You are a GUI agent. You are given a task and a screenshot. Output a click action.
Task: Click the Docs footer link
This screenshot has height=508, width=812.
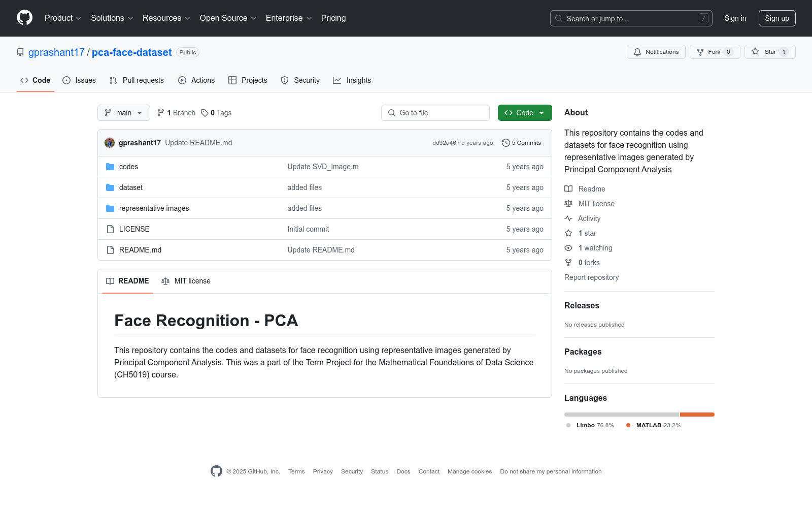(403, 471)
